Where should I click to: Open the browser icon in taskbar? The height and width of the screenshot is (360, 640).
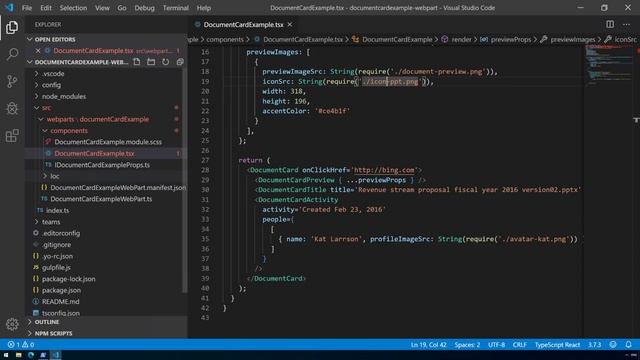(31, 355)
